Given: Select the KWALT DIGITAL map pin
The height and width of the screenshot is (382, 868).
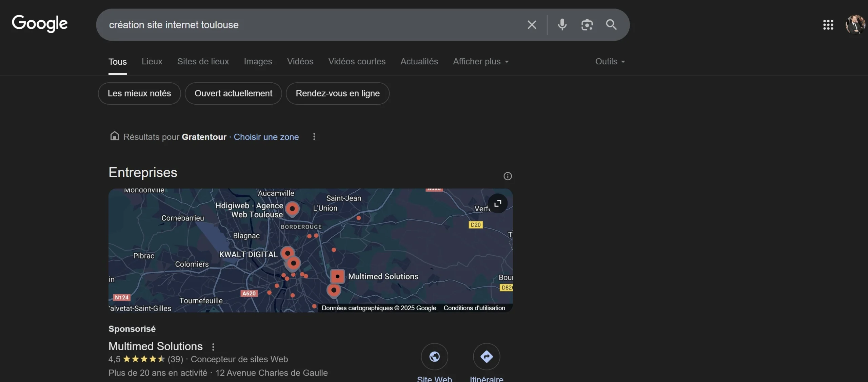Looking at the screenshot, I should click(x=288, y=253).
